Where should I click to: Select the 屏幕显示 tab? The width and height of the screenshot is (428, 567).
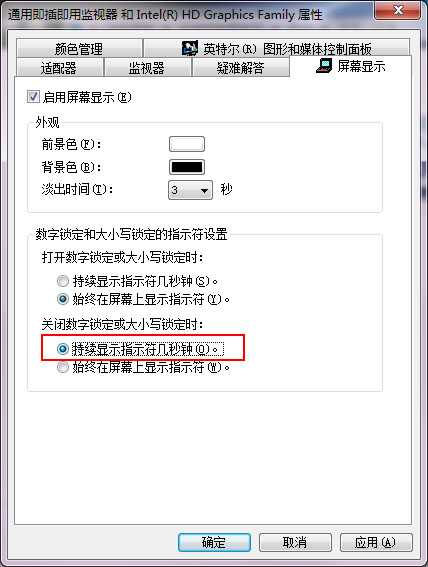pyautogui.click(x=351, y=66)
